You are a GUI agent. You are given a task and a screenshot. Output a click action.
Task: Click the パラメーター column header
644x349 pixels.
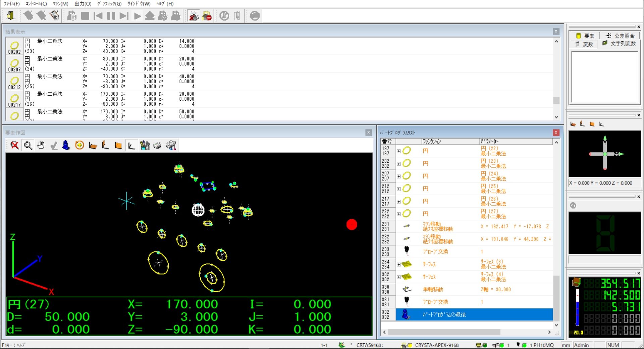coord(516,141)
